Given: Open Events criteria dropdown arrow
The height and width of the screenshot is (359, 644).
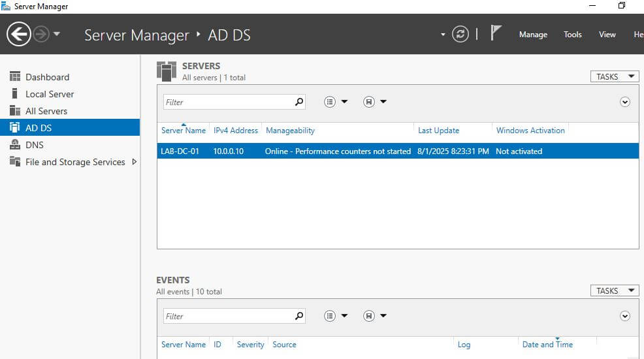Looking at the screenshot, I should click(345, 316).
